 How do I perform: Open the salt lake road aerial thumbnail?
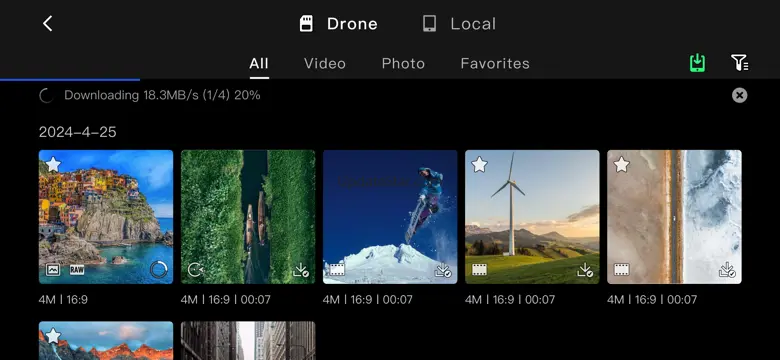674,217
